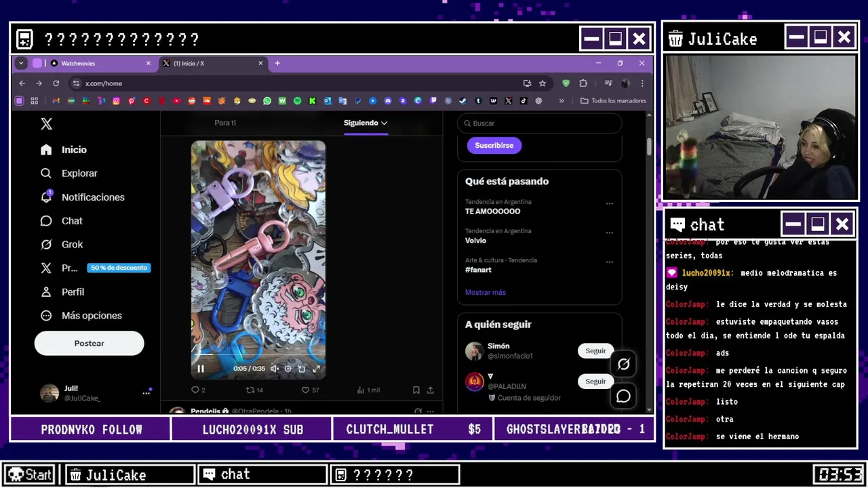Image resolution: width=868 pixels, height=488 pixels.
Task: Open the Pinterest bookmark
Action: click(132, 101)
